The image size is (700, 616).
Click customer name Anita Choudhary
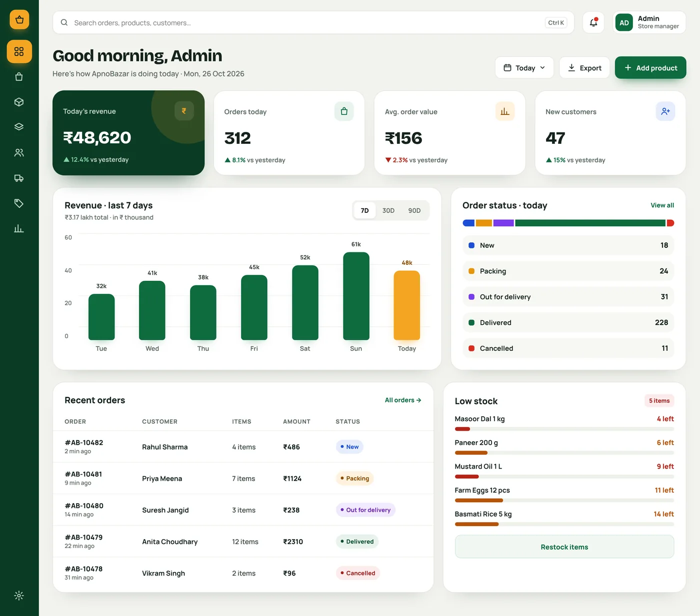click(170, 542)
